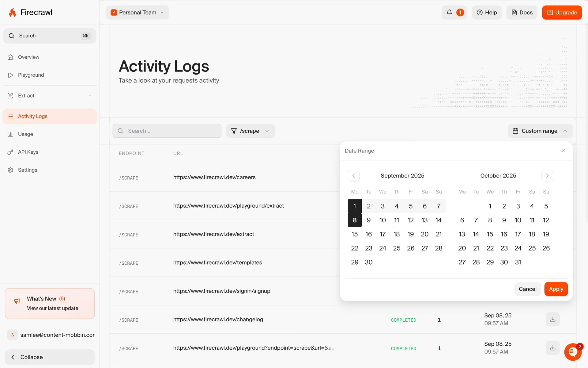Close the Date Range popup
Viewport: 588px width, 368px height.
pos(563,151)
